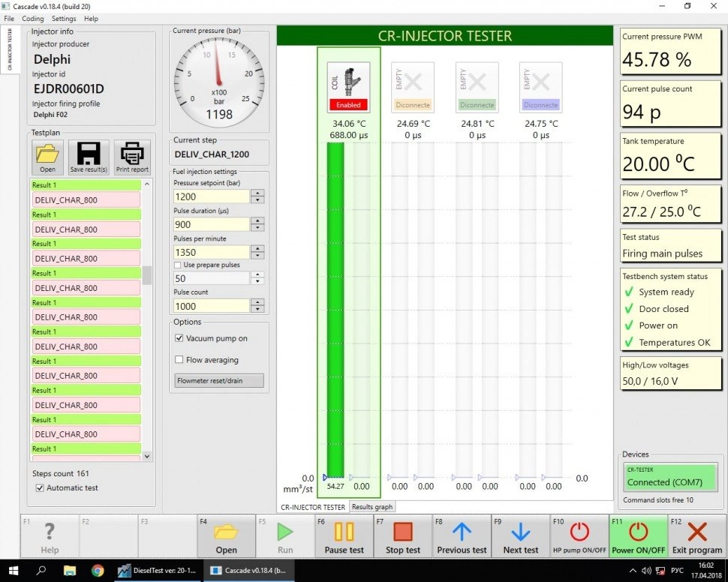Click РУС language indicator in tray

(678, 571)
